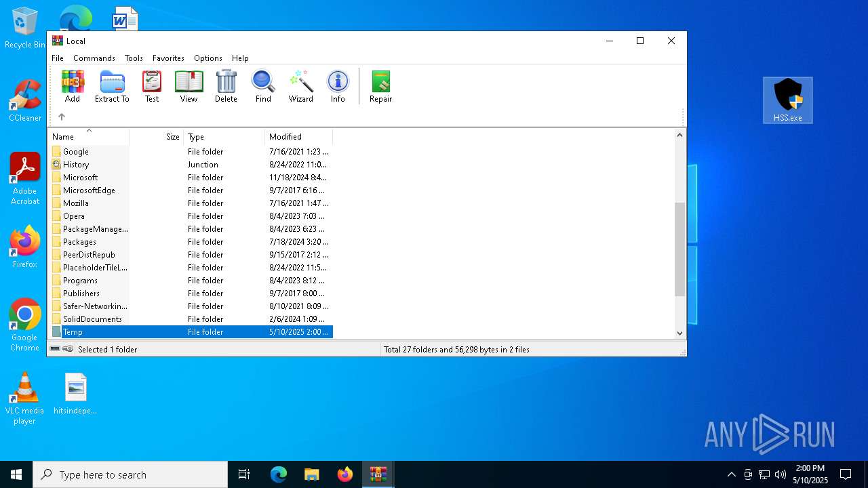Select the MicrosoftEdge folder row
The image size is (868, 488).
(191, 190)
